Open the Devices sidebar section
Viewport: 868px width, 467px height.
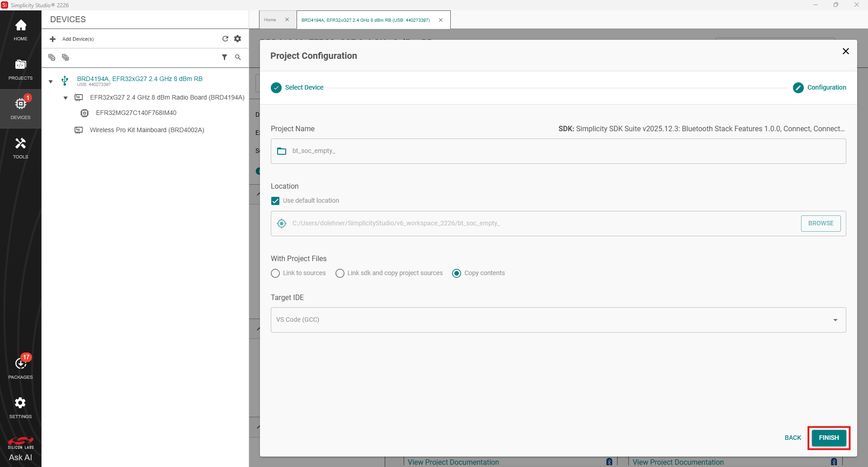20,109
